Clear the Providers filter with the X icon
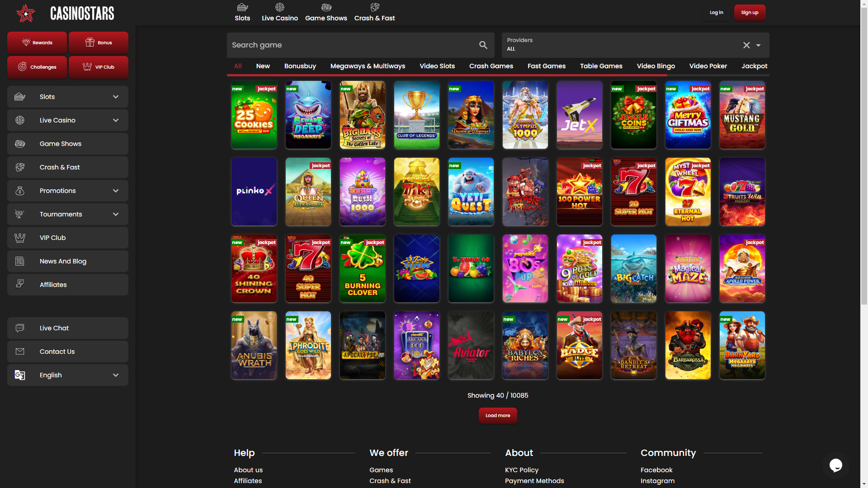868x488 pixels. tap(746, 45)
